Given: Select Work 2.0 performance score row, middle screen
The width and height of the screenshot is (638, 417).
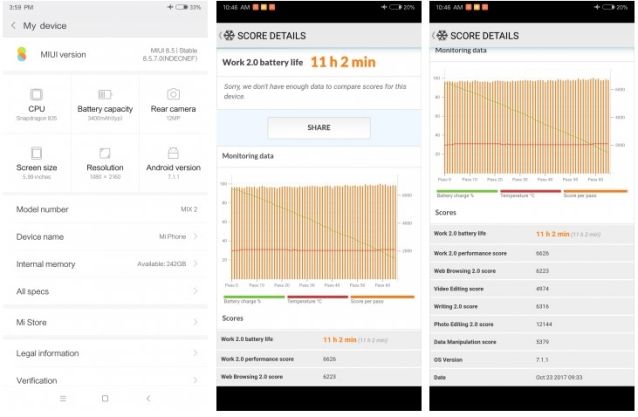Looking at the screenshot, I should pyautogui.click(x=319, y=359).
